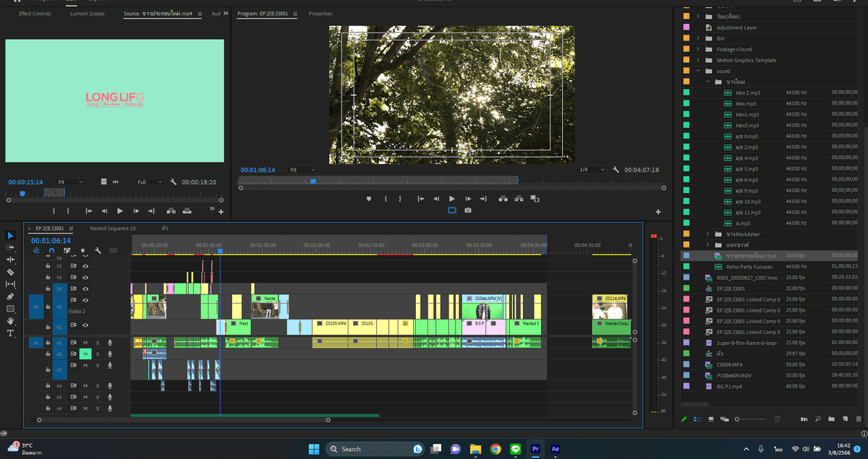Open the Program monitor Fit zoom dropdown

[x=302, y=170]
